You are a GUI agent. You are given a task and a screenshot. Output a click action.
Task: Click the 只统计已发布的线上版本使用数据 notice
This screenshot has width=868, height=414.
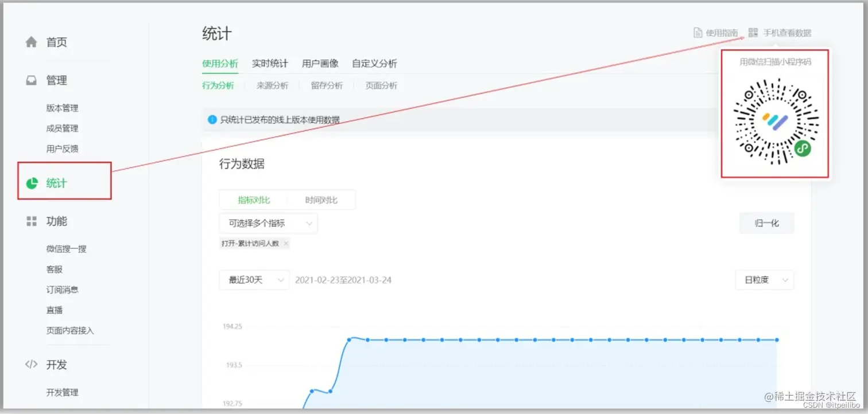point(280,120)
